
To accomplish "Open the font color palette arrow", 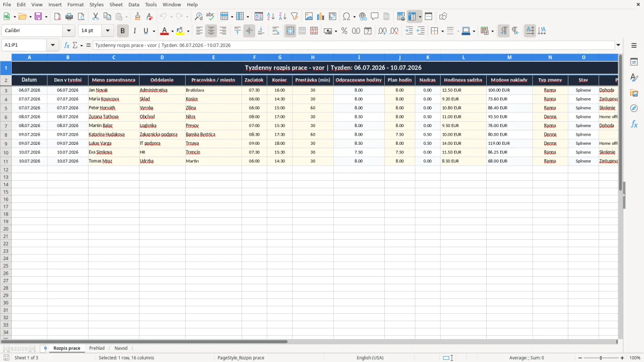I will (172, 31).
